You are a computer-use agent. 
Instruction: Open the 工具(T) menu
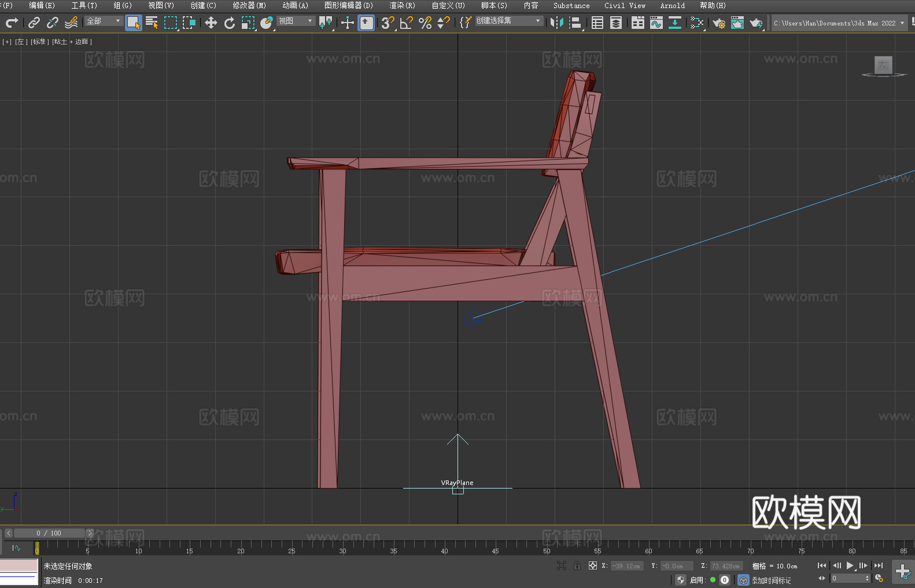coord(84,5)
